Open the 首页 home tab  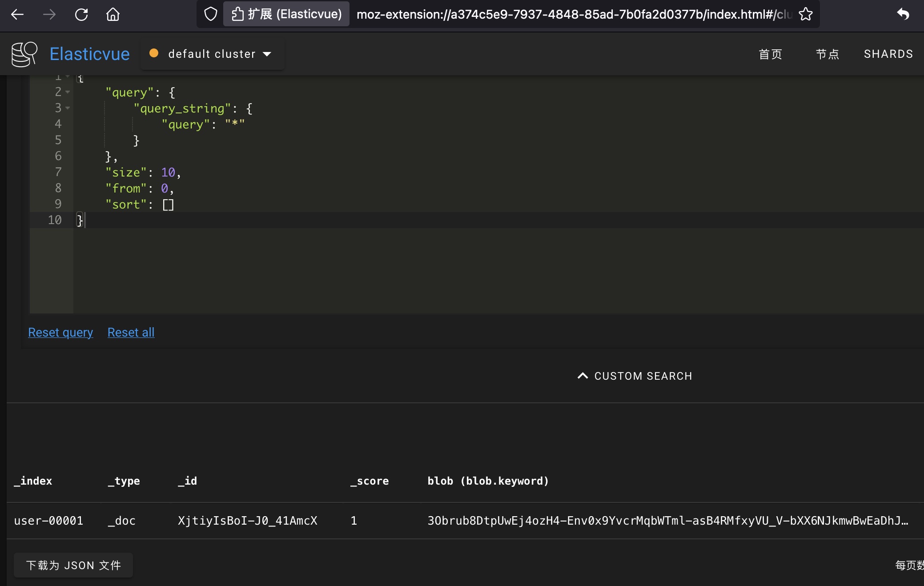pos(770,54)
